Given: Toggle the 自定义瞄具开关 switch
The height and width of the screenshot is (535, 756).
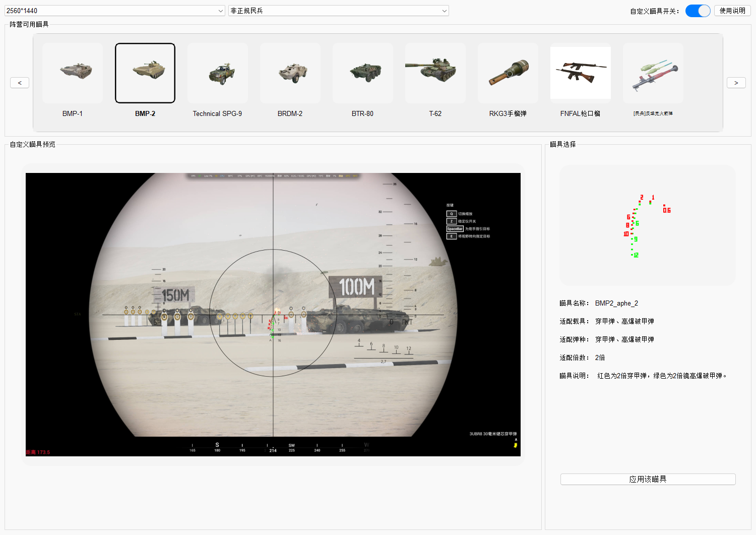Looking at the screenshot, I should coord(698,11).
